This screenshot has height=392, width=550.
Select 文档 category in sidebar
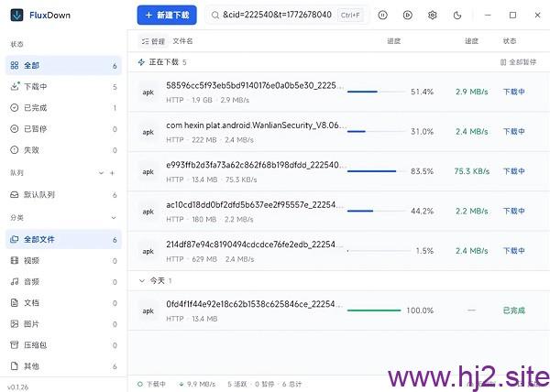click(64, 302)
